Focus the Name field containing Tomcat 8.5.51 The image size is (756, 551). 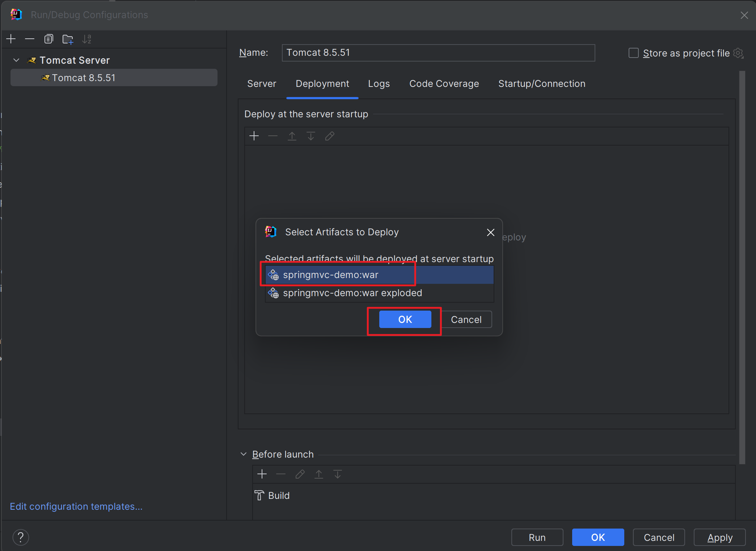click(438, 53)
